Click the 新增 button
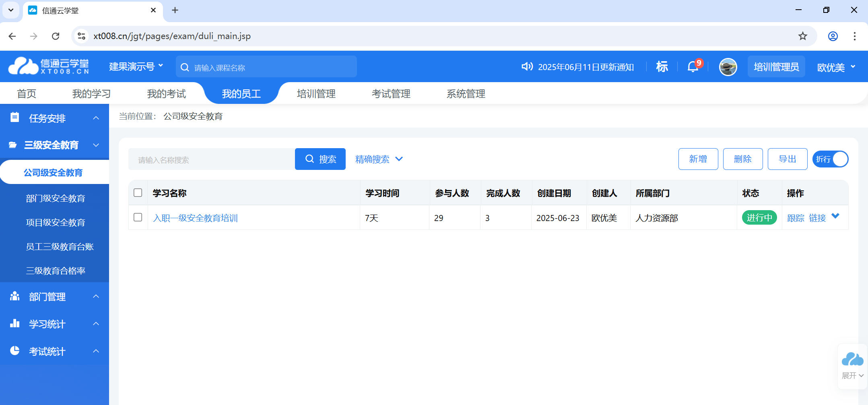Screen dimensions: 868x405 tap(698, 159)
